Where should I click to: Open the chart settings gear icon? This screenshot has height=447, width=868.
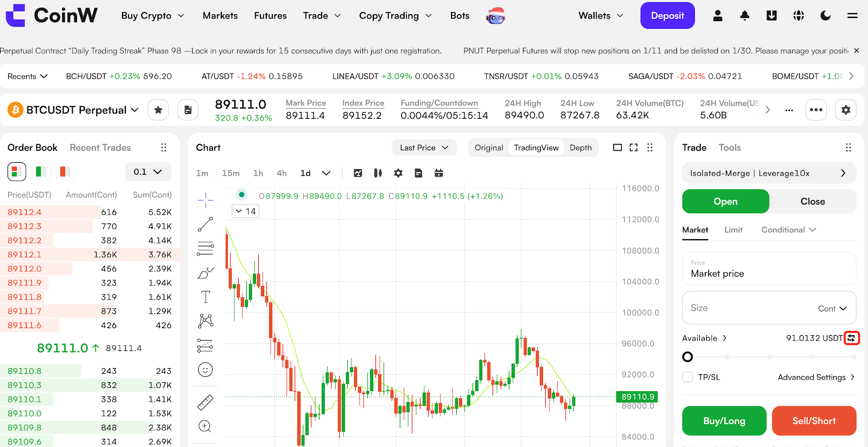398,173
